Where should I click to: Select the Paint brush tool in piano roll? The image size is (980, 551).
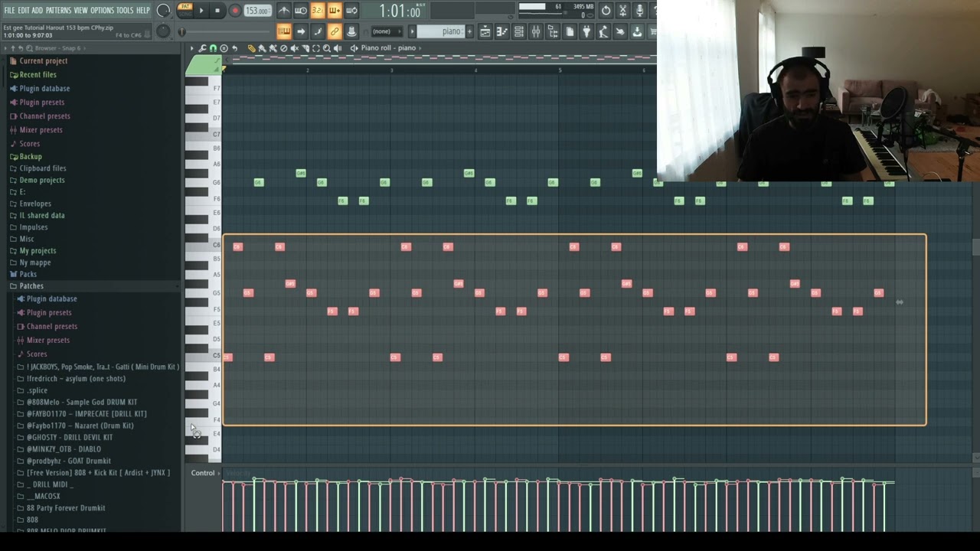coord(262,48)
